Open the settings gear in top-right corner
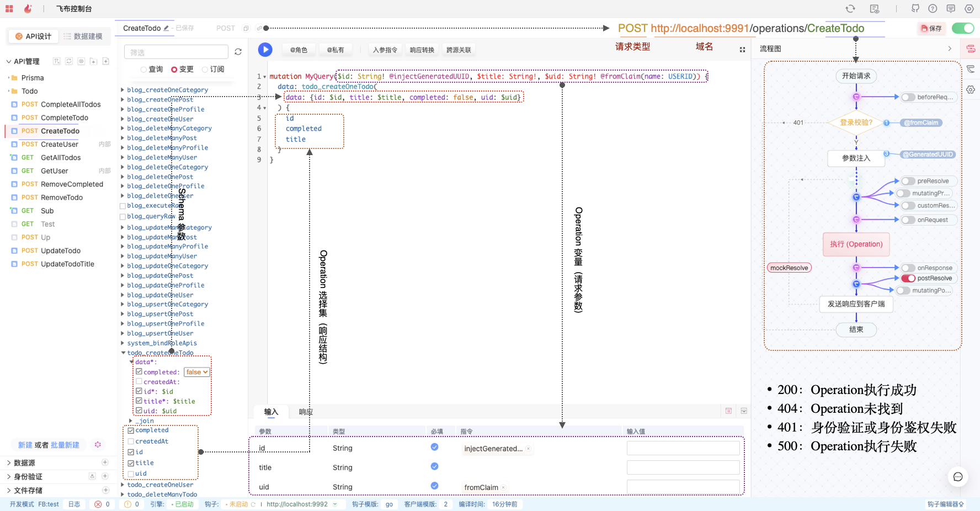Image resolution: width=980 pixels, height=511 pixels. (x=969, y=9)
